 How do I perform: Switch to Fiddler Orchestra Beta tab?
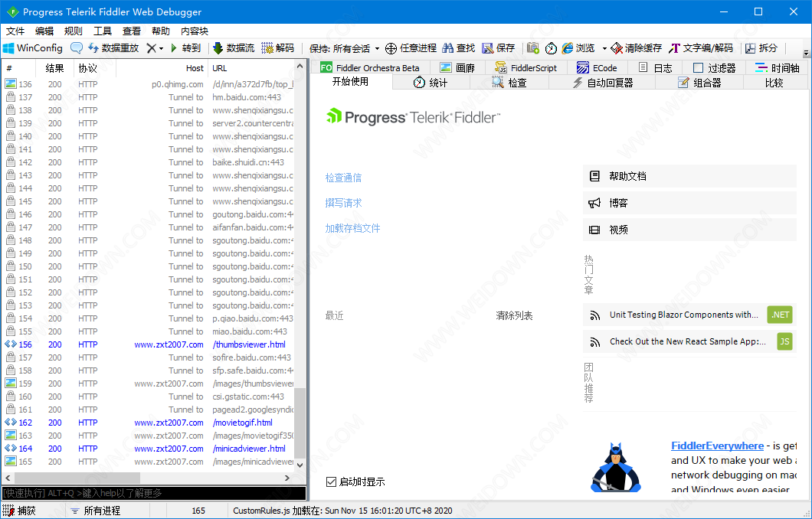point(370,68)
